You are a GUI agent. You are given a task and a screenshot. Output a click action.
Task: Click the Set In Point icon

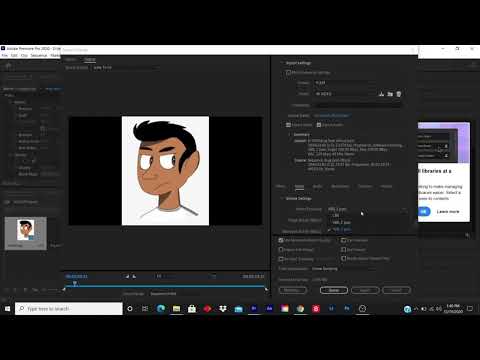pyautogui.click(x=127, y=276)
